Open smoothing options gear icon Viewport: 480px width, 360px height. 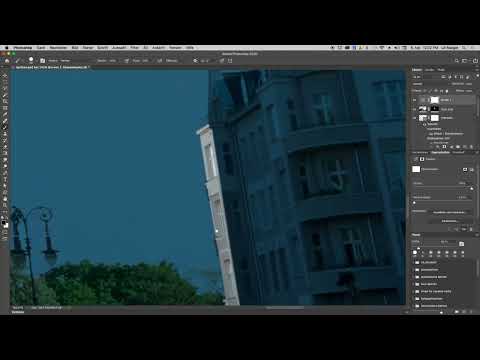[x=195, y=61]
